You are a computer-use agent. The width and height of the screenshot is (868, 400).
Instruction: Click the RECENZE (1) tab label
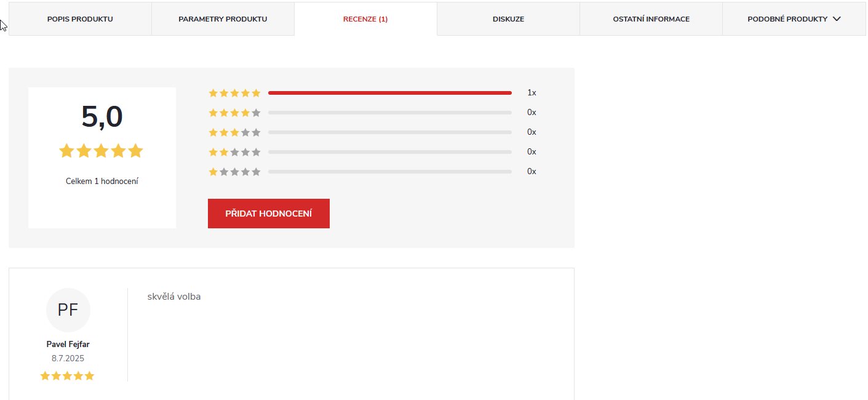pyautogui.click(x=365, y=18)
